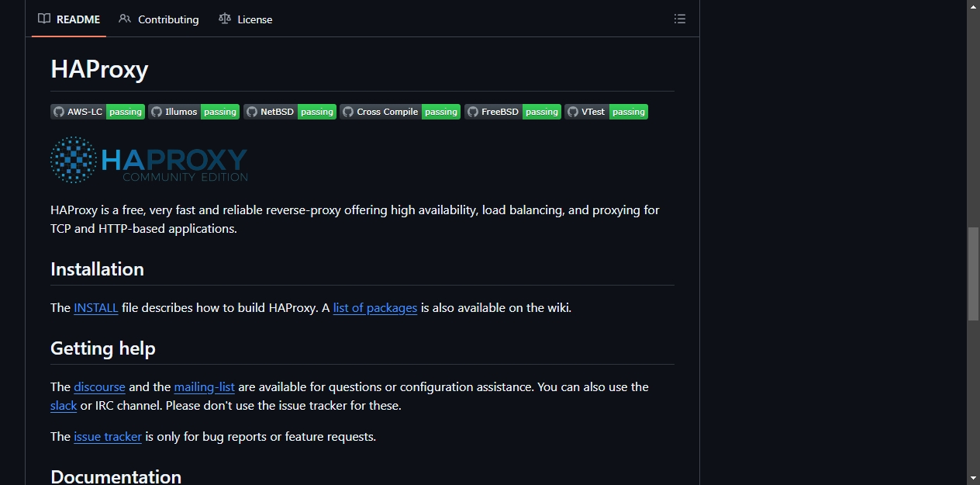Follow the discourse link
The image size is (980, 485).
(99, 387)
